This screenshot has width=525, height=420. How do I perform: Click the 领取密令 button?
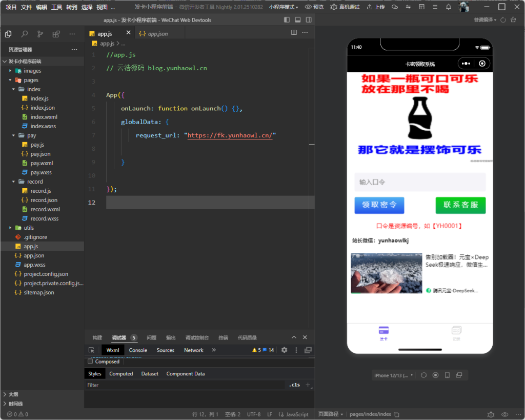[379, 205]
